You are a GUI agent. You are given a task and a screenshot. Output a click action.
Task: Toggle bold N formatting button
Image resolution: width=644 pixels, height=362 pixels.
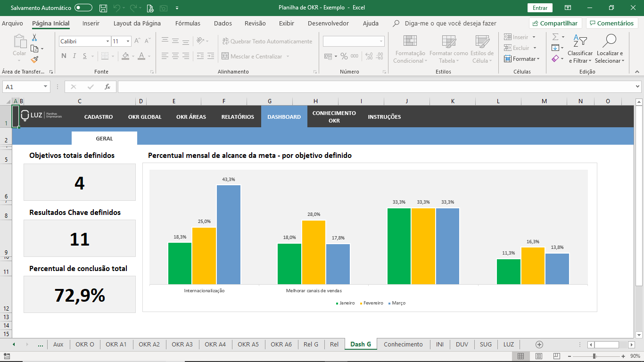coord(64,56)
